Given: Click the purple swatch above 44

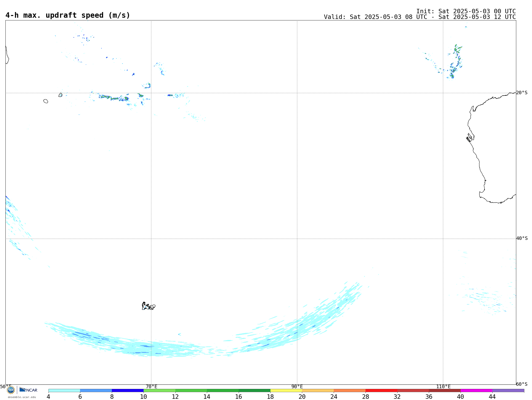Looking at the screenshot, I should [508, 390].
